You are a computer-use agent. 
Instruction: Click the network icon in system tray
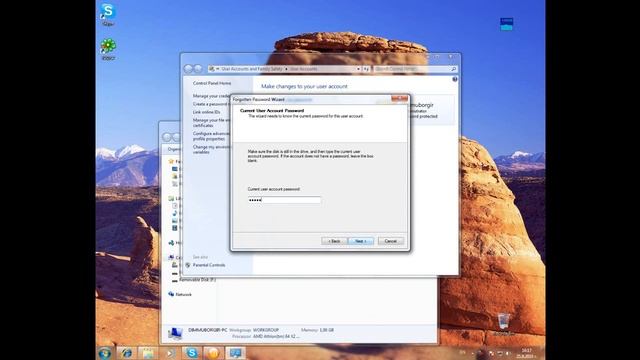tap(500, 353)
